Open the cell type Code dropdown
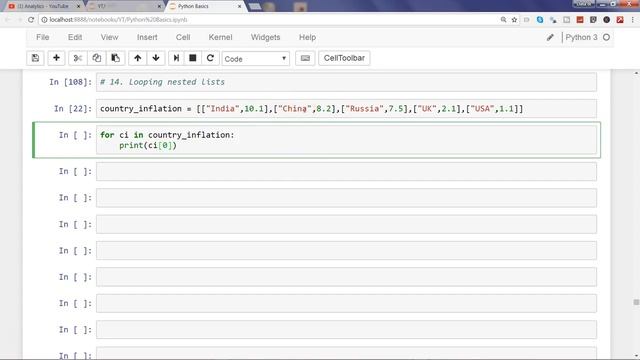This screenshot has height=360, width=640. tap(256, 59)
